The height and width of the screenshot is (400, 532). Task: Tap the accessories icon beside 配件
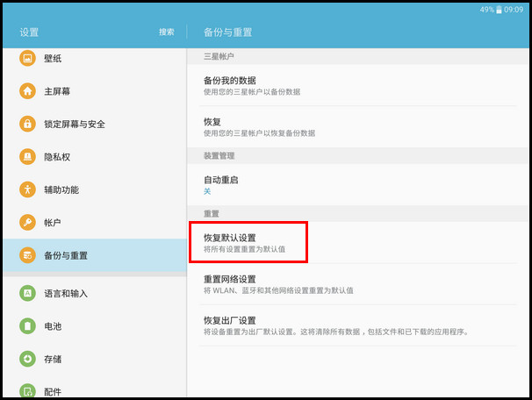(27, 391)
